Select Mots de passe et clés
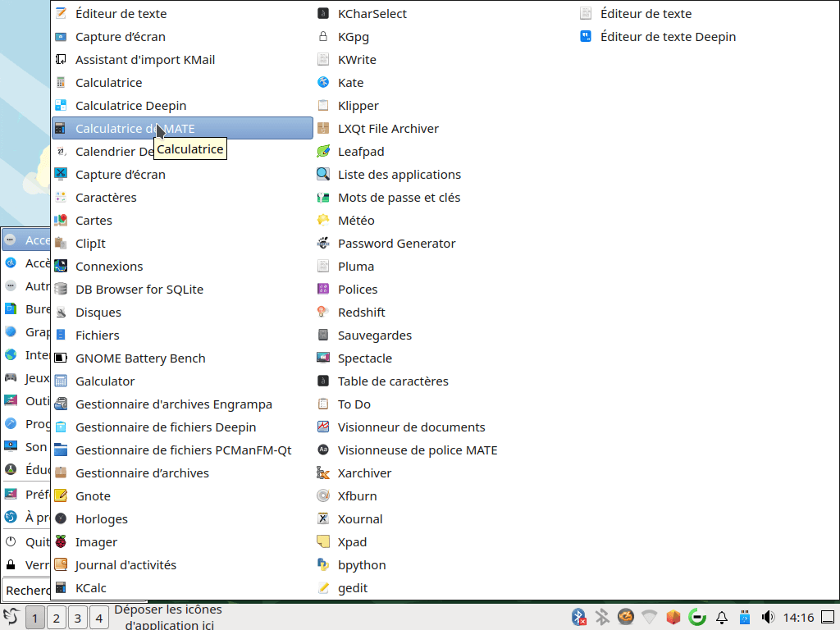The image size is (840, 630). pos(445,198)
